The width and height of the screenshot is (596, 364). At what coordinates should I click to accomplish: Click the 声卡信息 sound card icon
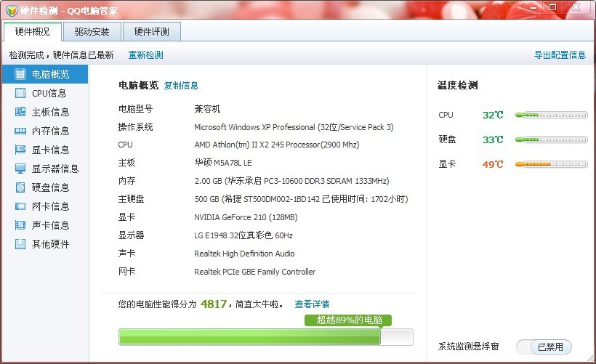tap(20, 225)
